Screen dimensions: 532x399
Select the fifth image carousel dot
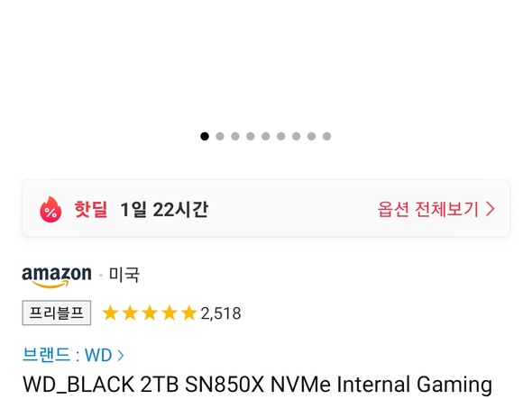point(266,136)
